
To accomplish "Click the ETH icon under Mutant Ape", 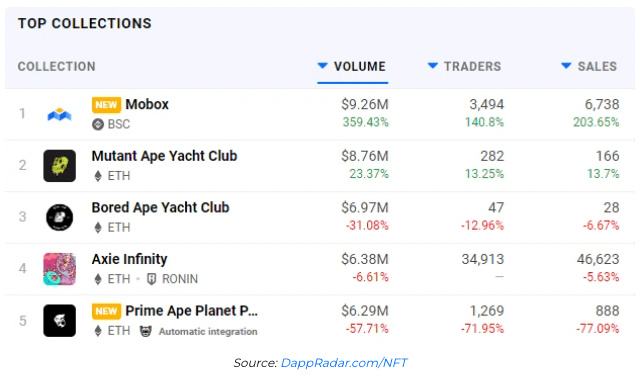I will click(x=98, y=176).
